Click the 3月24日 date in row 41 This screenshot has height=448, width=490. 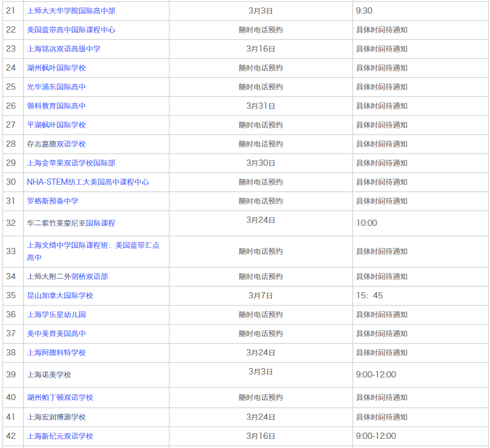(x=260, y=417)
